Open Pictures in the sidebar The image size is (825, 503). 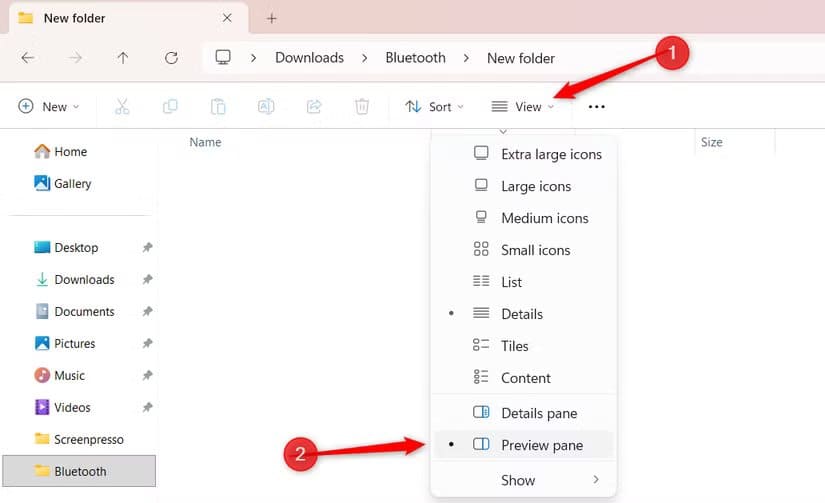tap(65, 344)
